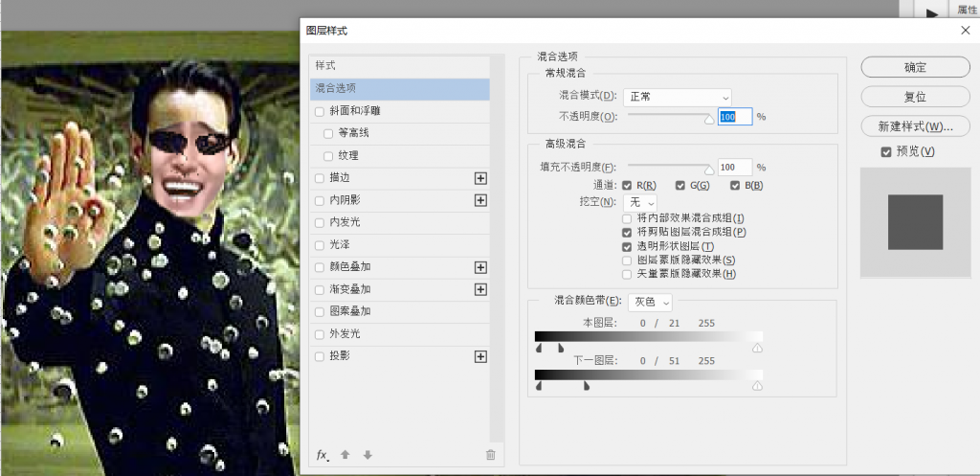Select 混合选项 in the styles list
980x476 pixels.
tap(399, 89)
